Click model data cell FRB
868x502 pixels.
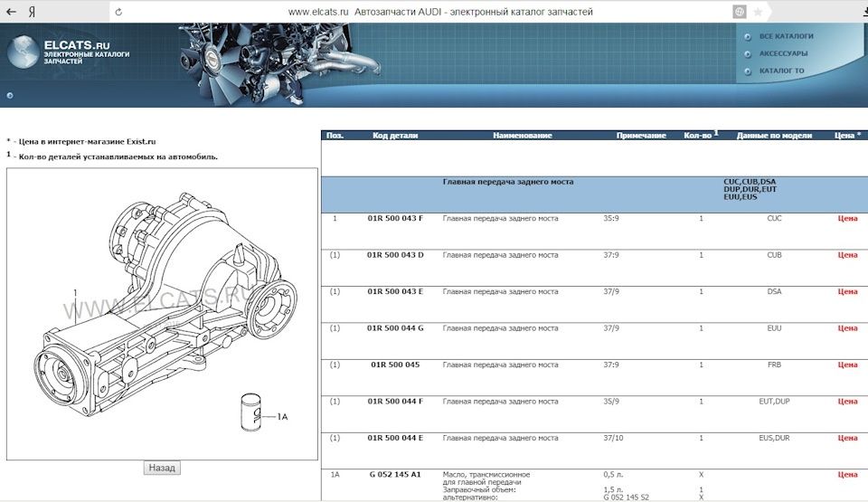coord(774,365)
